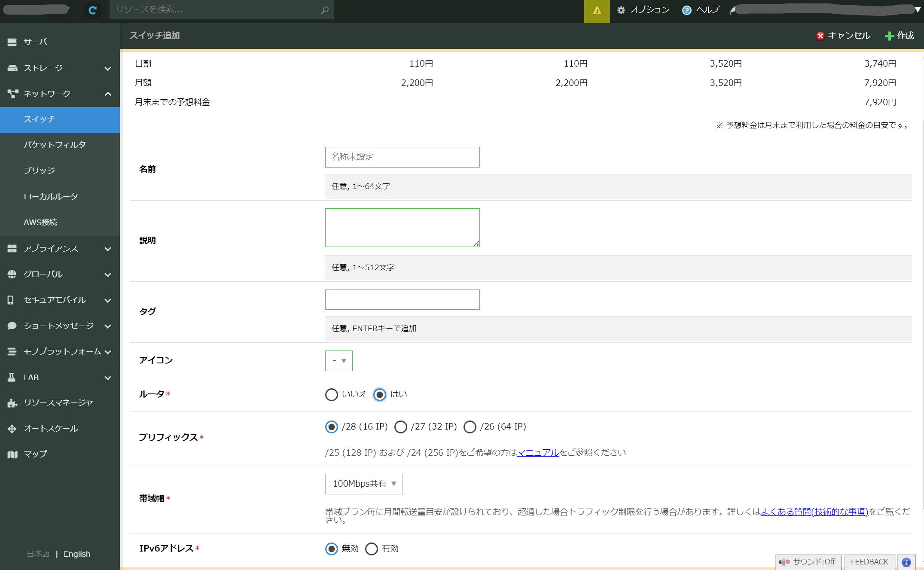Click the ネットワーク network icon
This screenshot has width=924, height=570.
[12, 93]
